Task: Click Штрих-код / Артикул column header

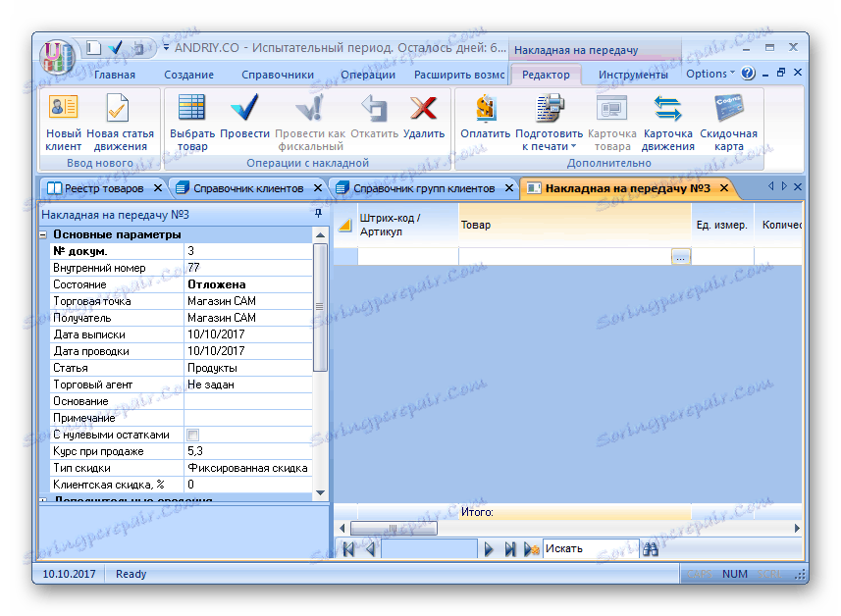Action: (407, 226)
